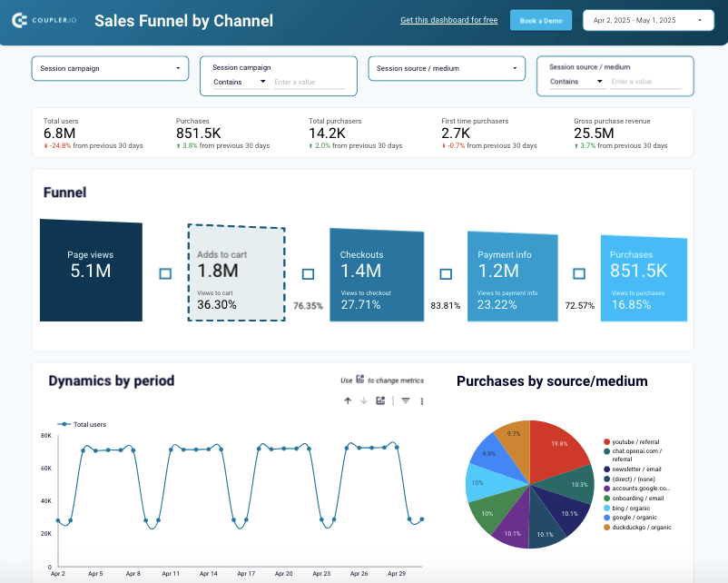
Task: Select the Checkouts funnel block
Action: 377,274
